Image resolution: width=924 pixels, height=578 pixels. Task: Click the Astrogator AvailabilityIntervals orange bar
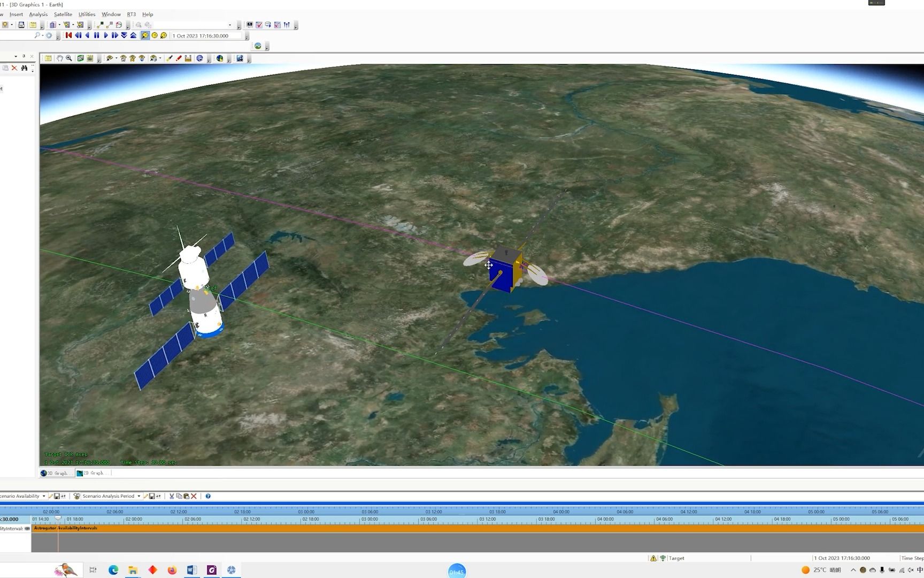[478, 528]
